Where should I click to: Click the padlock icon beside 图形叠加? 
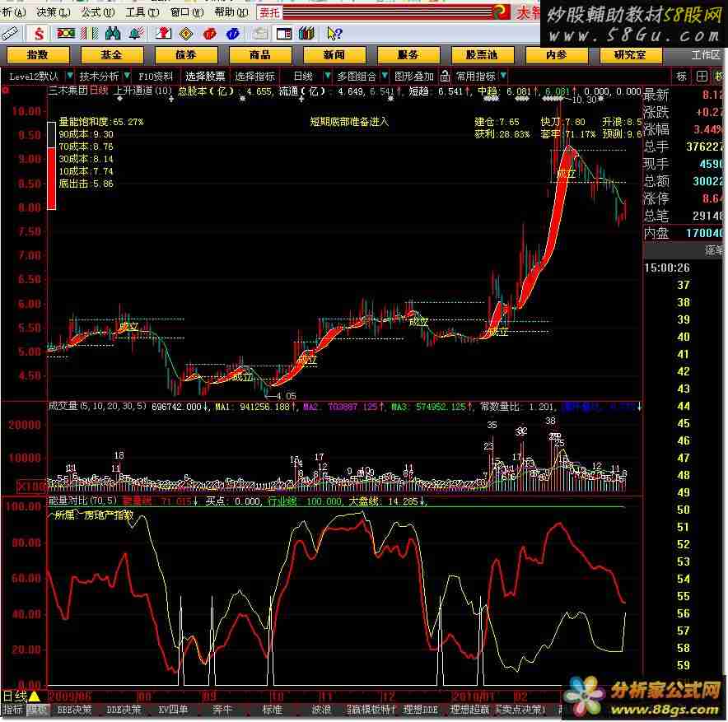445,76
